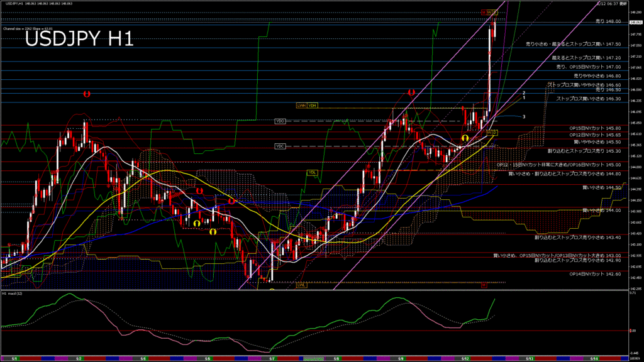Click the red M box near the LWL line
The height and width of the screenshot is (362, 644).
484,285
